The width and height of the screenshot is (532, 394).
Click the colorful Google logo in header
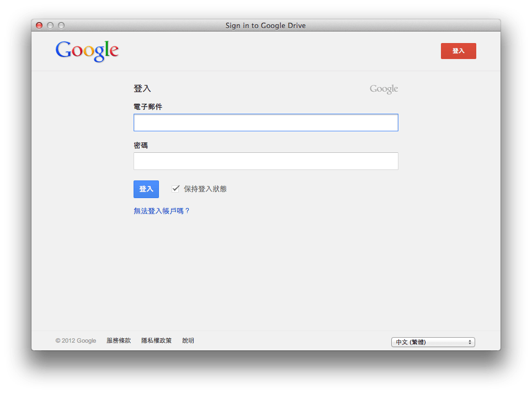87,51
